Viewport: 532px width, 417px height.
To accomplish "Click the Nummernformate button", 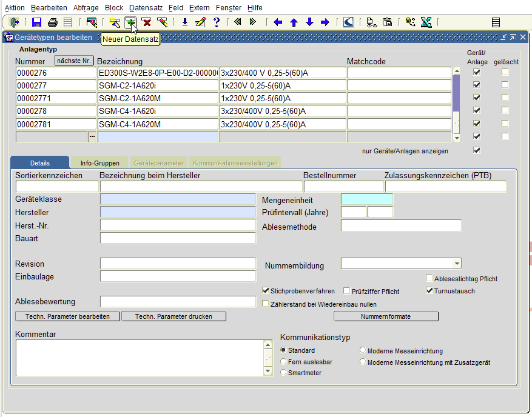I will click(x=386, y=316).
